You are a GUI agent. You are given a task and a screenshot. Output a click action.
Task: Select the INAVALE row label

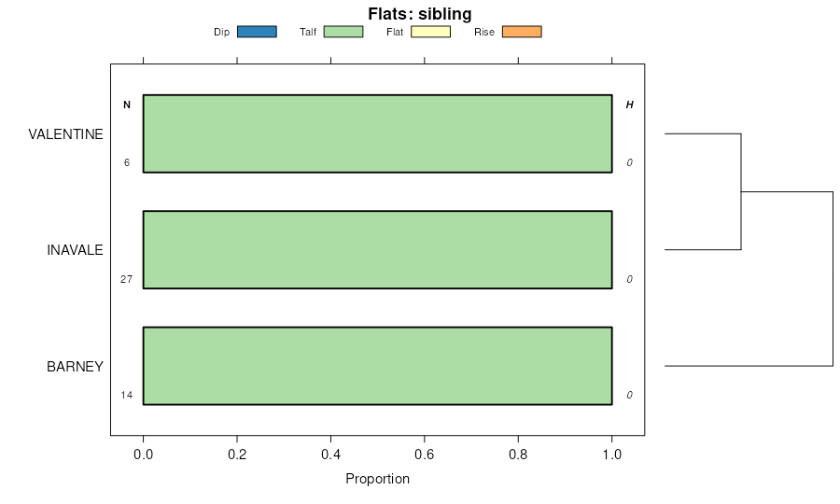pyautogui.click(x=75, y=250)
